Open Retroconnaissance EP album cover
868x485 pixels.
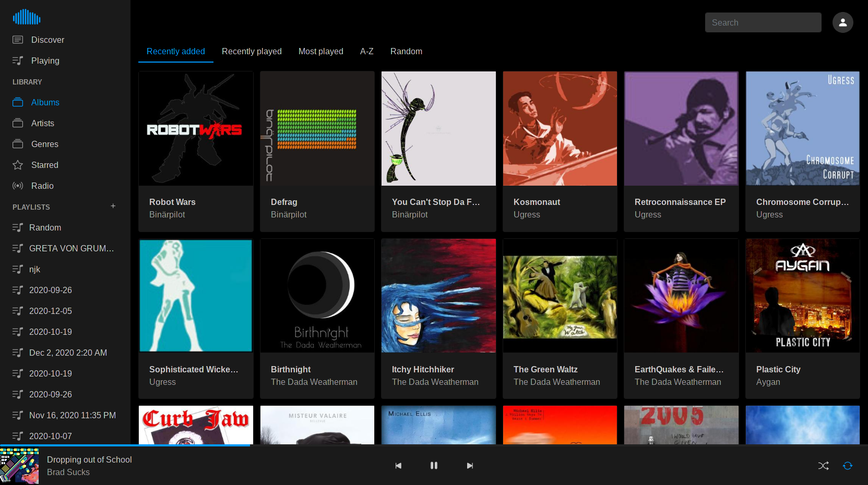click(681, 128)
